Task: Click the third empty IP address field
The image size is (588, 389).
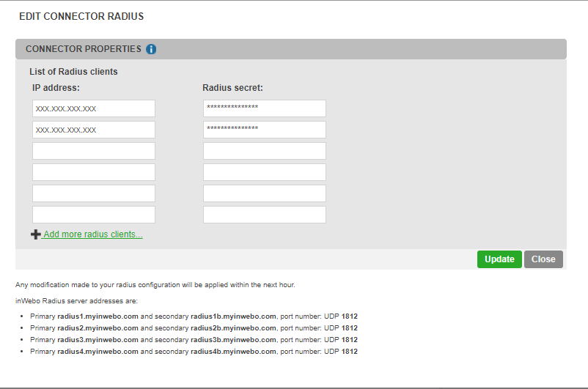Action: [94, 151]
